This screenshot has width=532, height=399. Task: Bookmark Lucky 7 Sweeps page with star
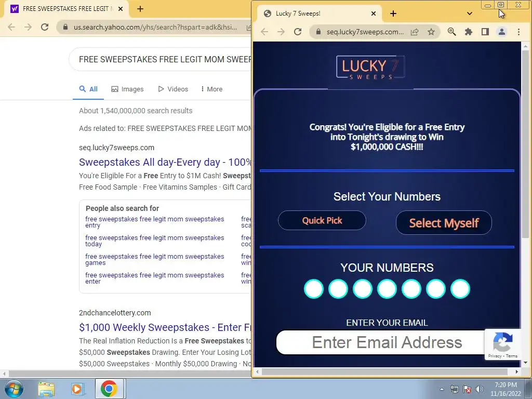431,32
